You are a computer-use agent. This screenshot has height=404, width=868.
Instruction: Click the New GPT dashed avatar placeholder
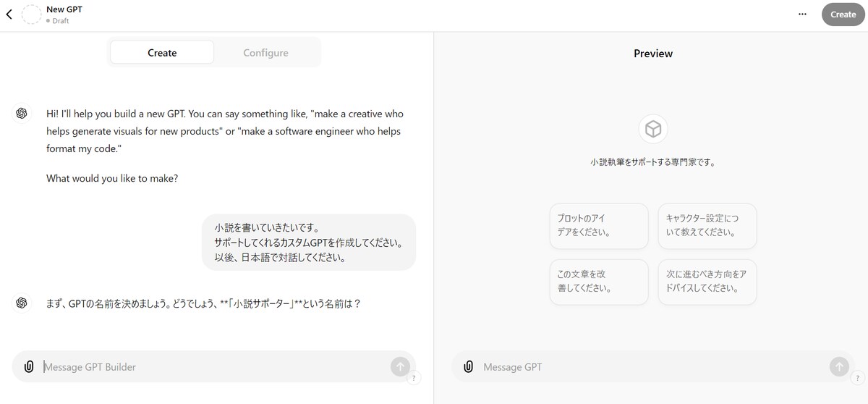[x=32, y=14]
